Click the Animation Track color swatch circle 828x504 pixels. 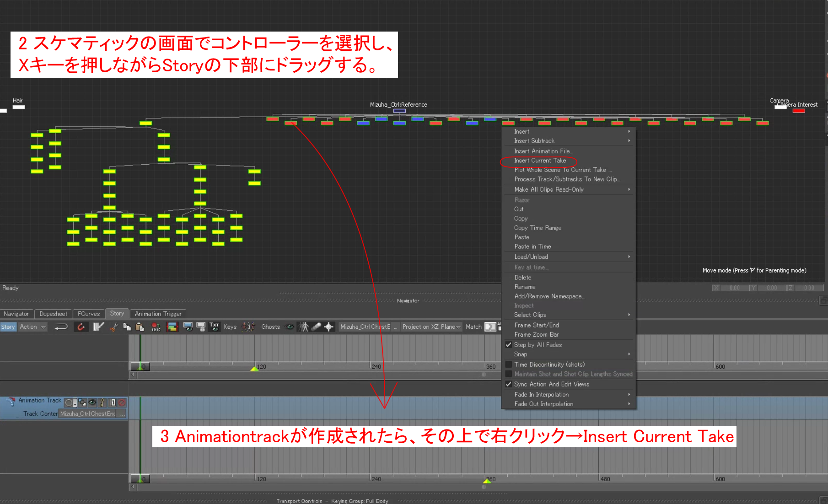click(69, 402)
